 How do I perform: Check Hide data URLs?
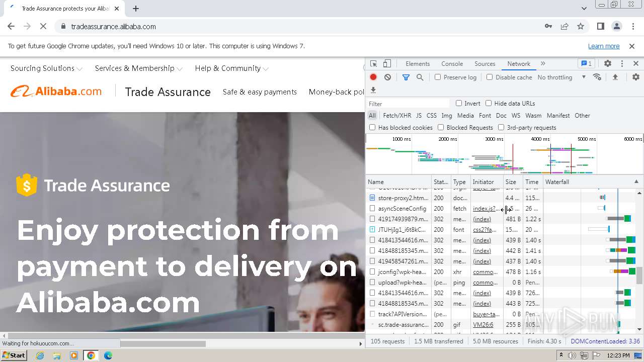(x=489, y=103)
